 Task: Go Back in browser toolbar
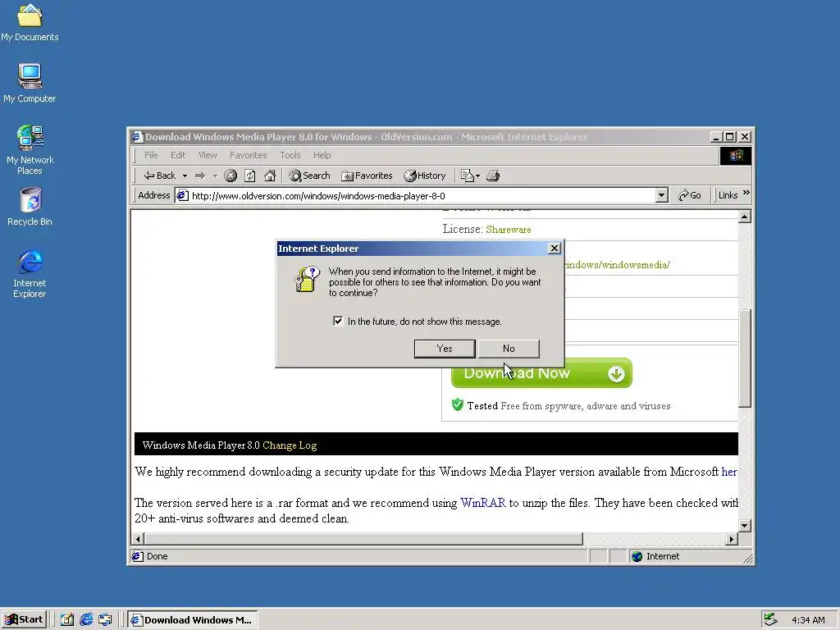point(159,176)
